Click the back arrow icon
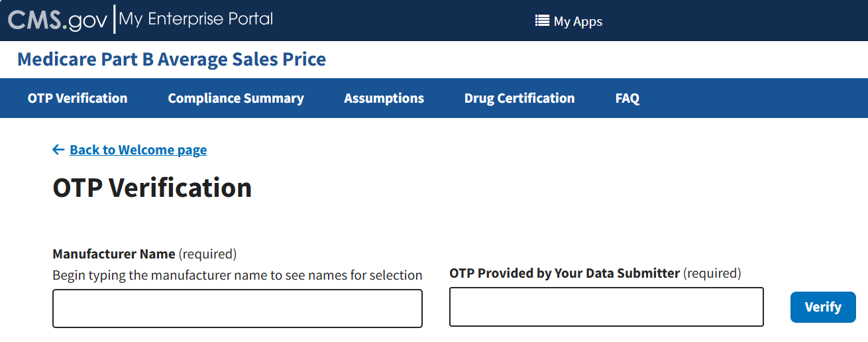 (58, 150)
